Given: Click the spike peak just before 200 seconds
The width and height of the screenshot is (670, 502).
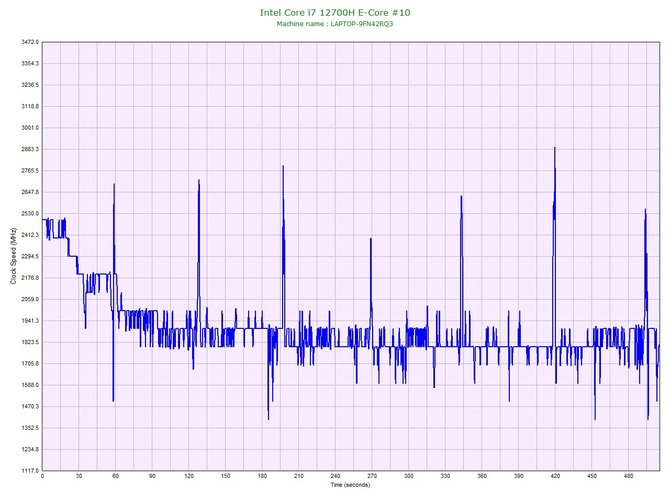Looking at the screenshot, I should click(283, 167).
